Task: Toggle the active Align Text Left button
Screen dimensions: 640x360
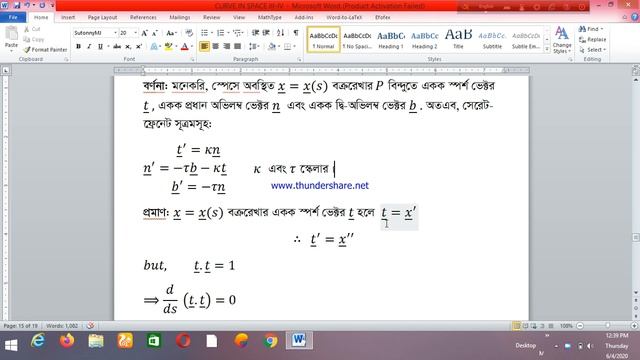Action: pyautogui.click(x=204, y=47)
